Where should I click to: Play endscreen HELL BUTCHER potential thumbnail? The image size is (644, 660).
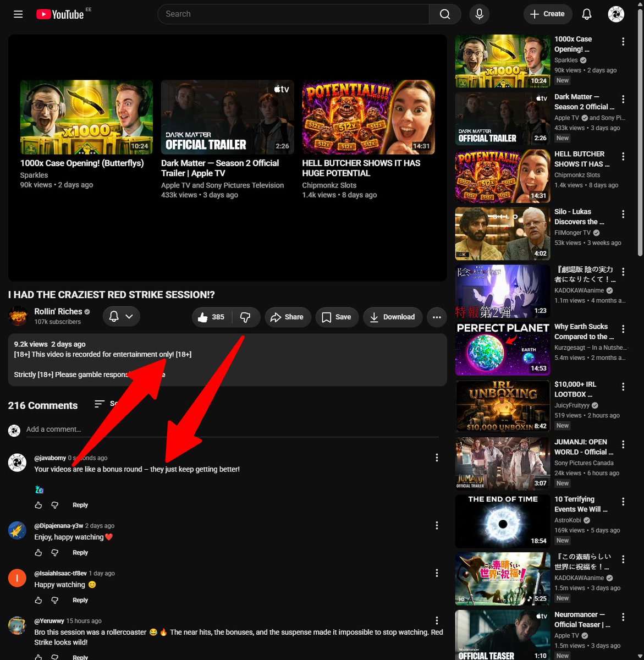[x=368, y=117]
